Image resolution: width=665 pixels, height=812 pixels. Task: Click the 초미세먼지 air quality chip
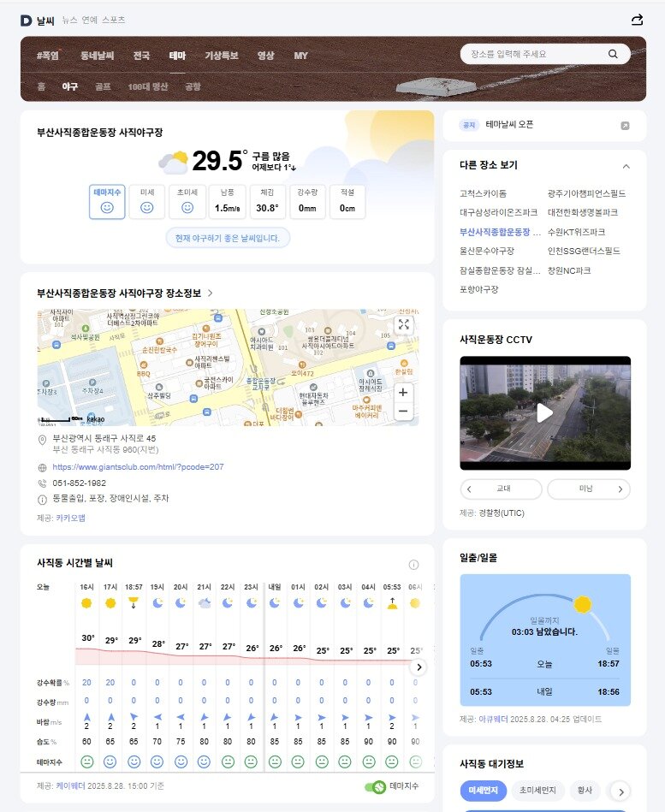[x=537, y=791]
